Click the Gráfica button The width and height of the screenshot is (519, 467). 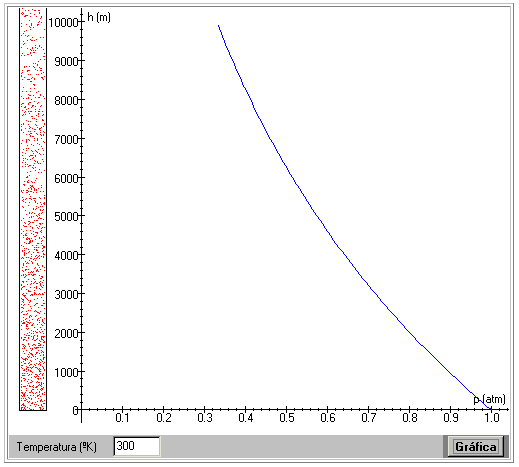[475, 446]
